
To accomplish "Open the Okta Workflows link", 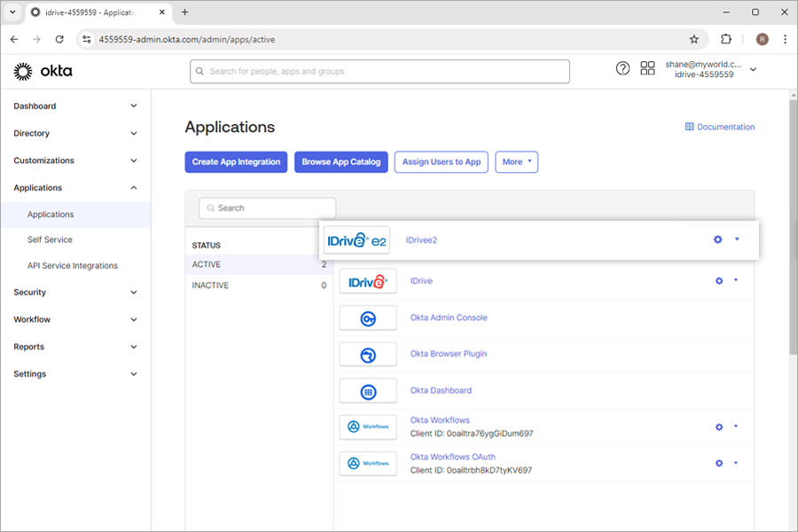I will pyautogui.click(x=440, y=420).
